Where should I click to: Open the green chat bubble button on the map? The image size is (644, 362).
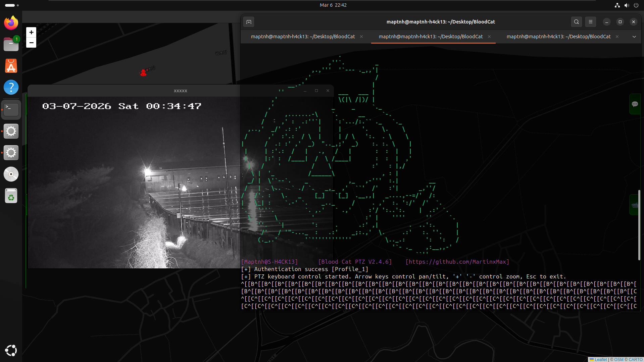[x=635, y=104]
